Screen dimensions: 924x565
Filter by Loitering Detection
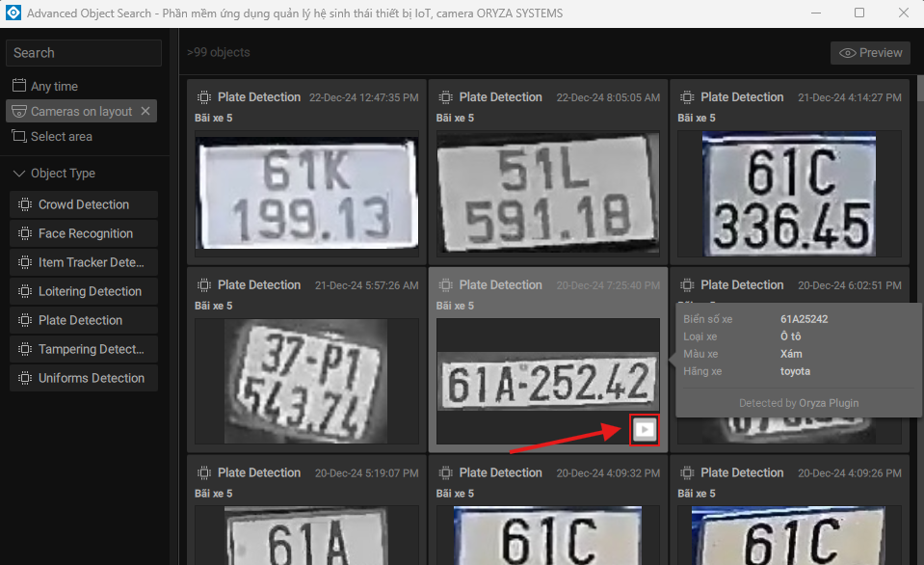coord(84,291)
